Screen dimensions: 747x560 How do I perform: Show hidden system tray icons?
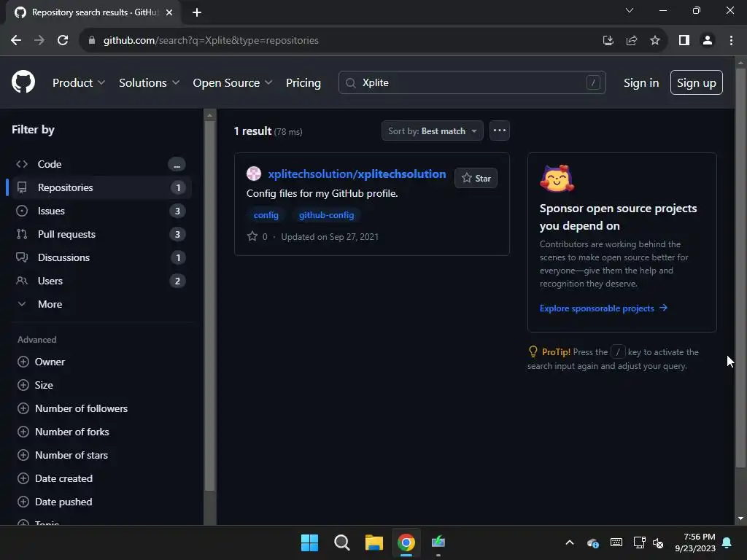point(569,542)
